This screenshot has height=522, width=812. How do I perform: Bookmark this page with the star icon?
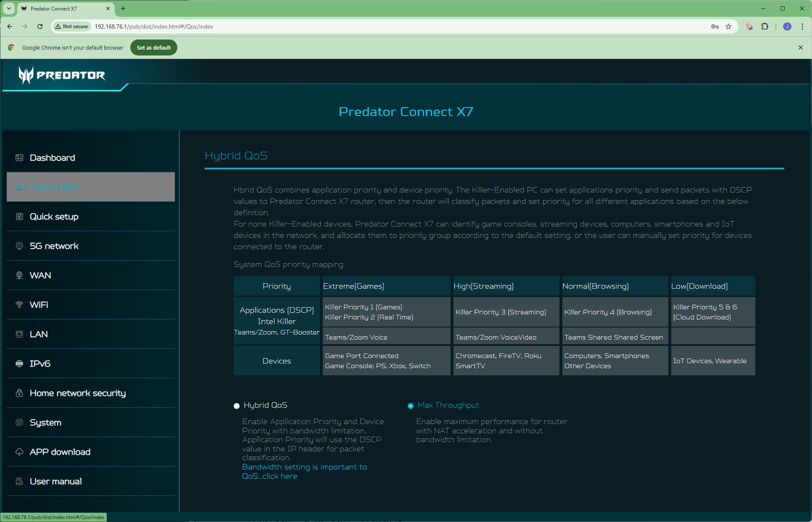click(x=728, y=26)
